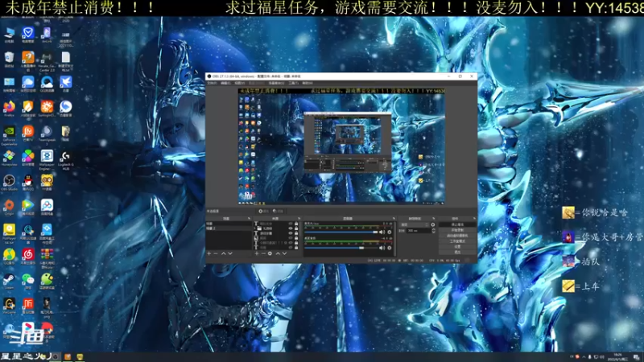Mute the second mixer track speaker
The height and width of the screenshot is (362, 644).
382,248
